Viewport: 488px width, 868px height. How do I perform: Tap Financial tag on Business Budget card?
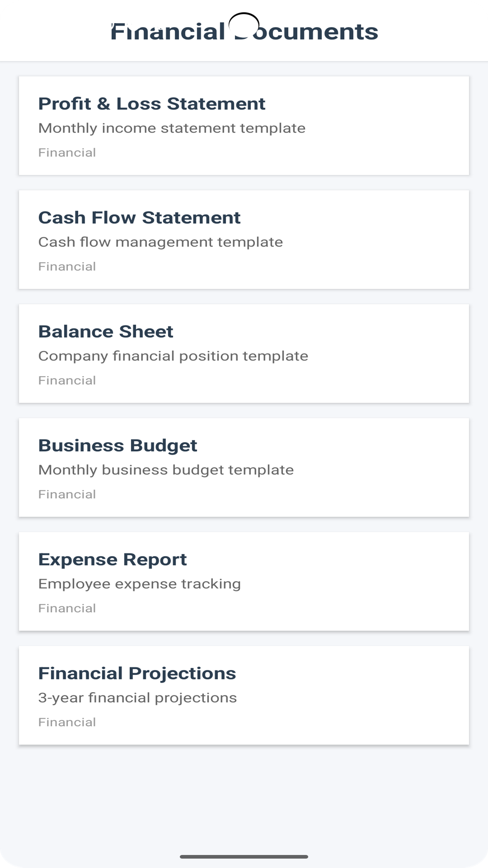67,495
